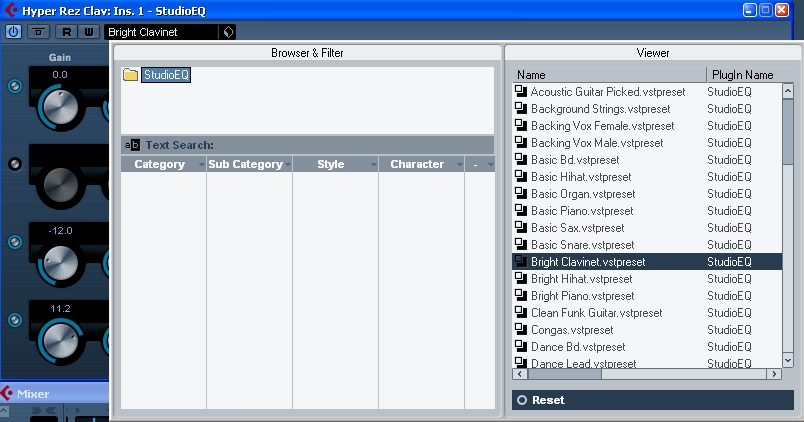Image resolution: width=804 pixels, height=422 pixels.
Task: Choose Background Strings.vstpreset name
Action: [x=600, y=109]
